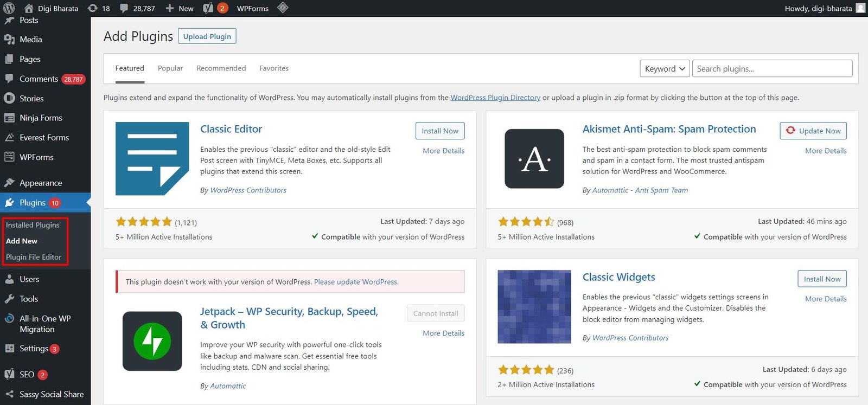Image resolution: width=868 pixels, height=405 pixels.
Task: Open More Details for Akismet
Action: pyautogui.click(x=826, y=151)
